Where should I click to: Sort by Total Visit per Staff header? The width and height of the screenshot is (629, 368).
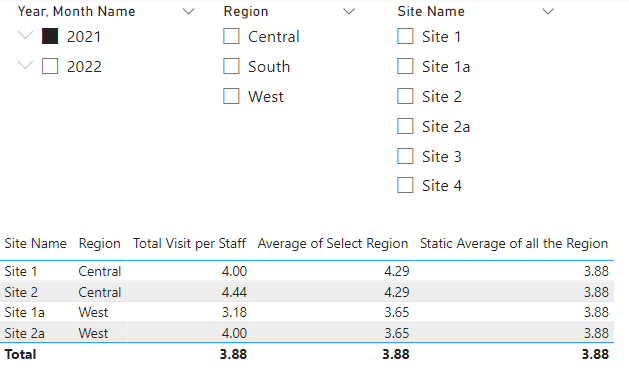[189, 243]
